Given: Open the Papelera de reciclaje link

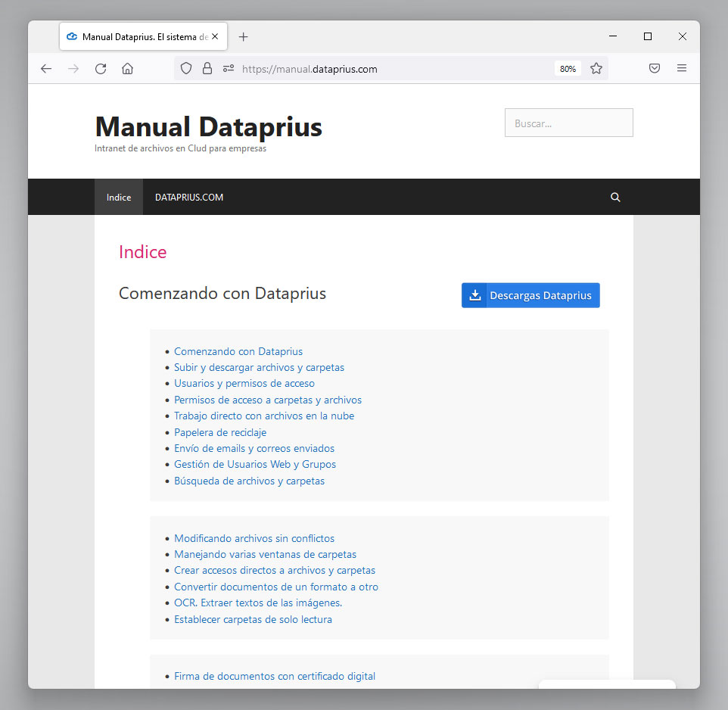Looking at the screenshot, I should (220, 432).
